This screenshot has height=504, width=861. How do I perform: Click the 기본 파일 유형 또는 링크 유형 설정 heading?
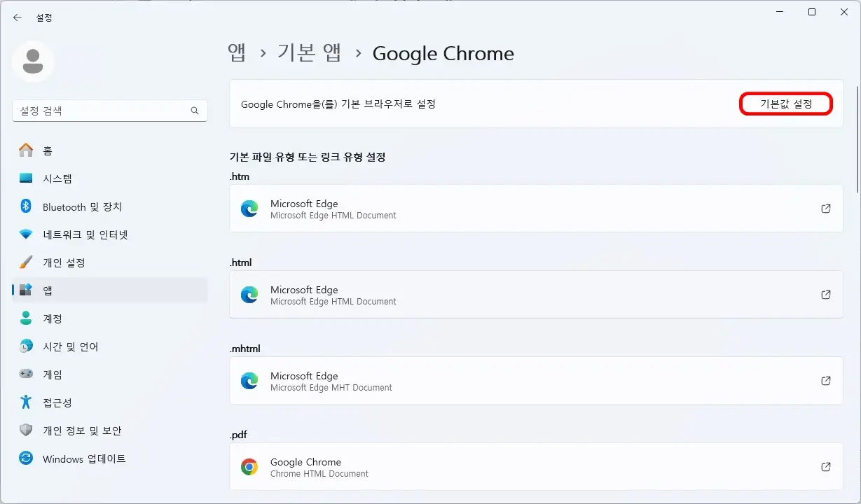(x=308, y=157)
